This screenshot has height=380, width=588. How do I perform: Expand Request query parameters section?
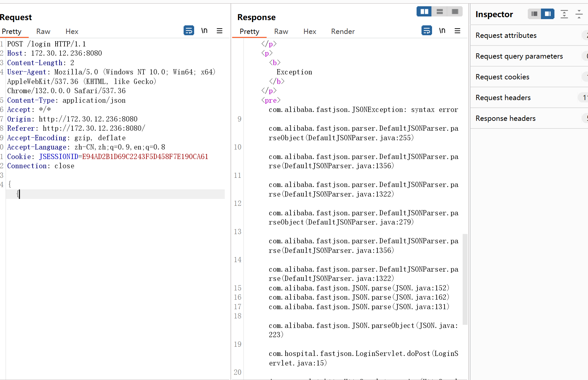pyautogui.click(x=529, y=56)
